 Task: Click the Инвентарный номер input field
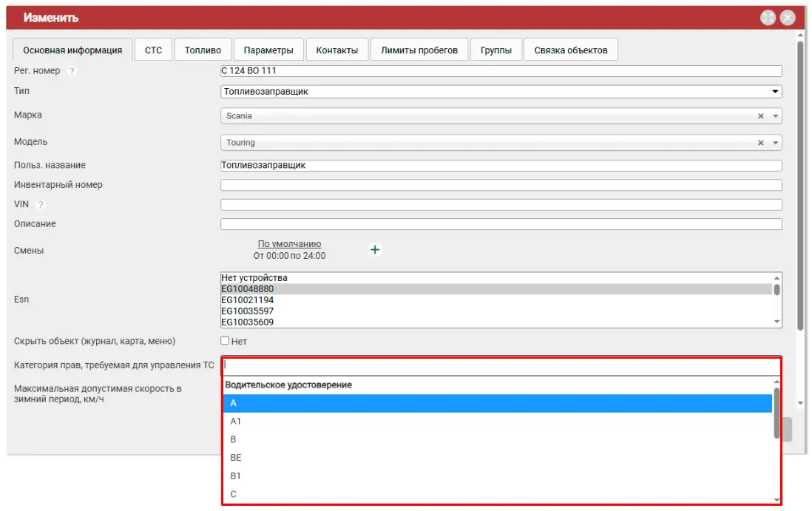pos(501,185)
